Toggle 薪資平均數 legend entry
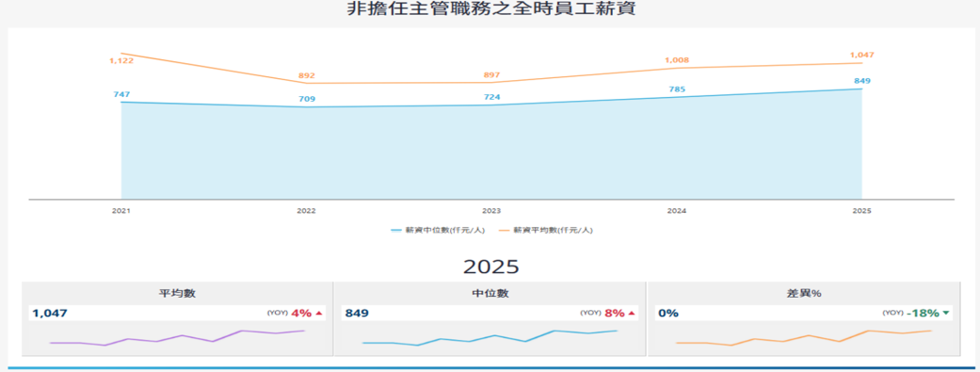980x372 pixels. [x=546, y=230]
